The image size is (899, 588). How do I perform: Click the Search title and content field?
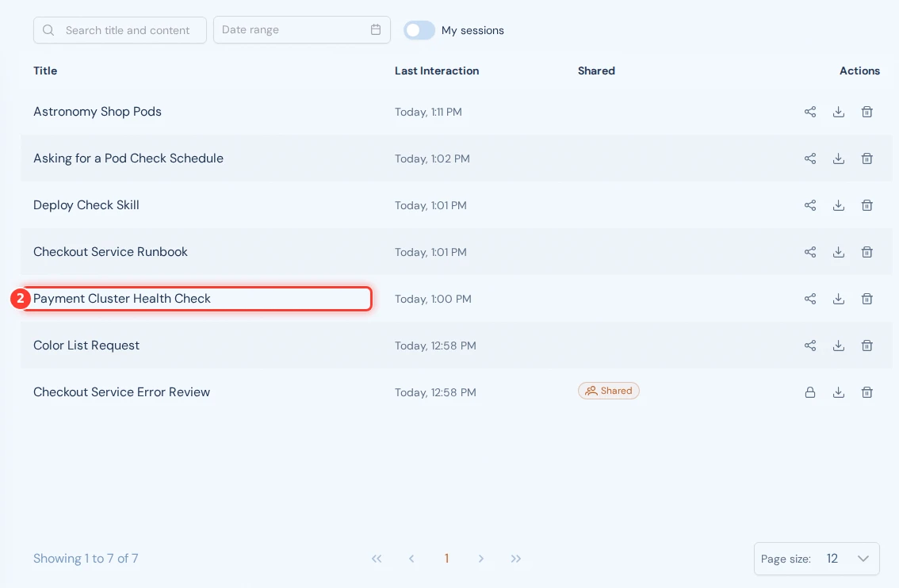tap(120, 30)
